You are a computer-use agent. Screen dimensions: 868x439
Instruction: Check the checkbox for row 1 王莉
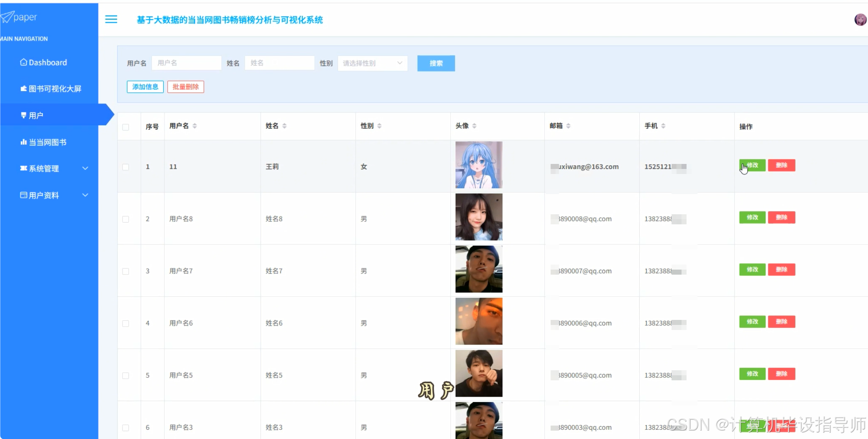pyautogui.click(x=125, y=167)
